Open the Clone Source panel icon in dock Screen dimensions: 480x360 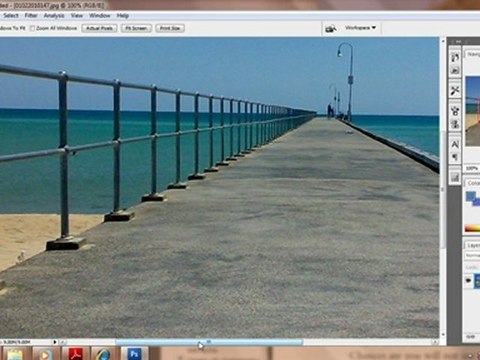[455, 124]
